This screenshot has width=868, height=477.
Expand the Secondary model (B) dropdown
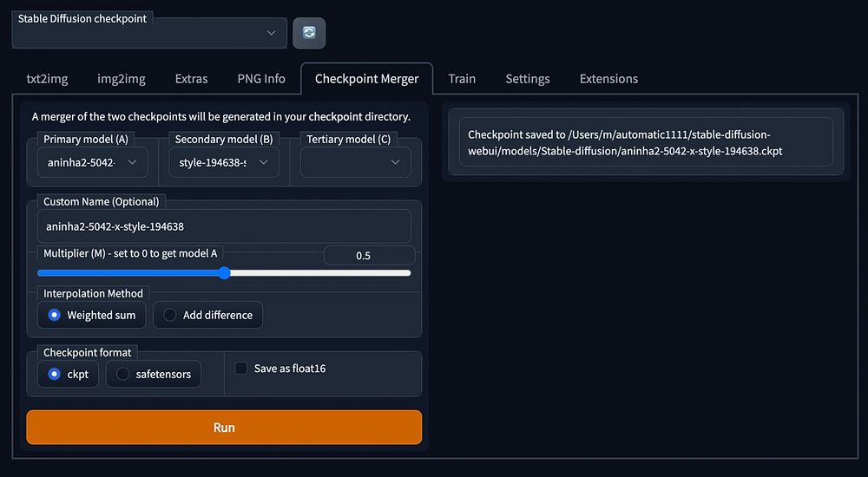pos(223,162)
